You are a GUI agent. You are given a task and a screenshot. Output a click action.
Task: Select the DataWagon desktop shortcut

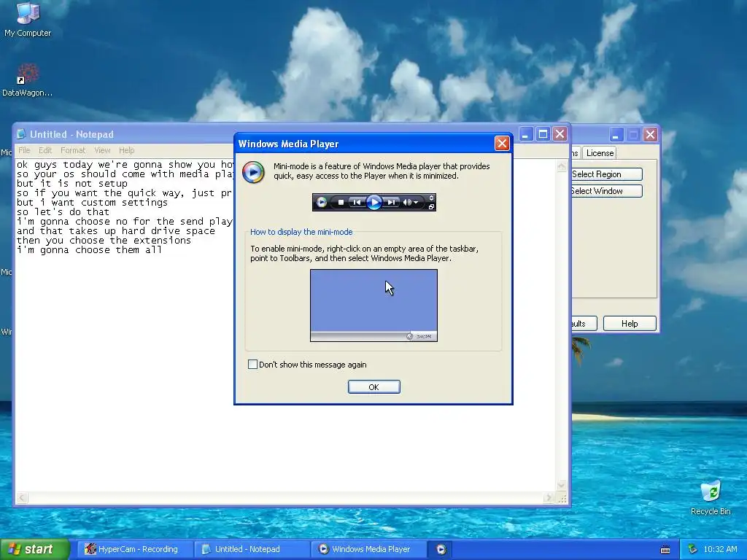pyautogui.click(x=27, y=80)
